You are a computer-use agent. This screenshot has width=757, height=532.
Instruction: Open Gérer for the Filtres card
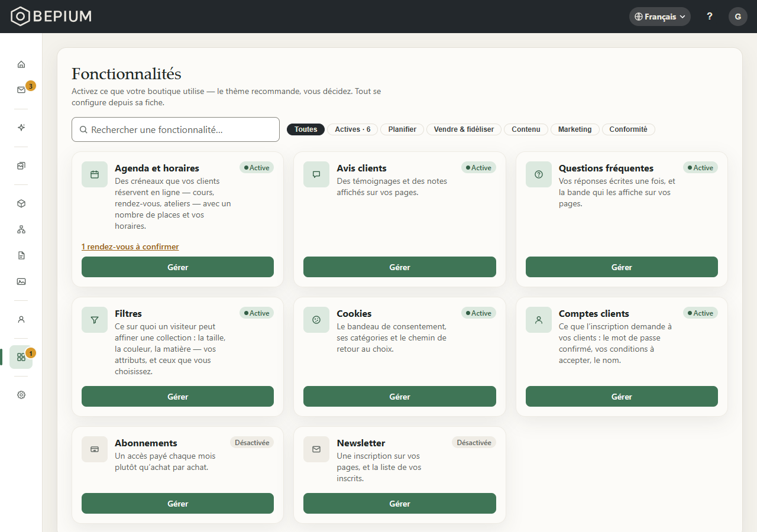[177, 397]
